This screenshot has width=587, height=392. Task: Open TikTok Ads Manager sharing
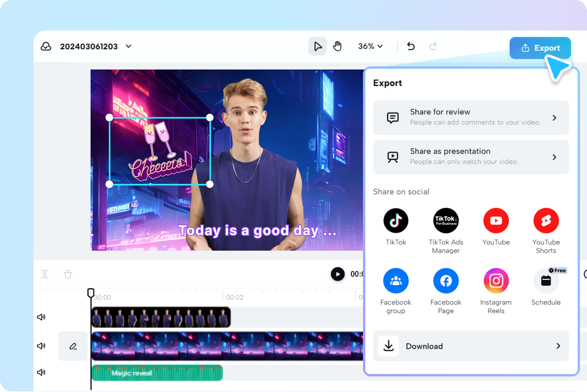coord(446,221)
